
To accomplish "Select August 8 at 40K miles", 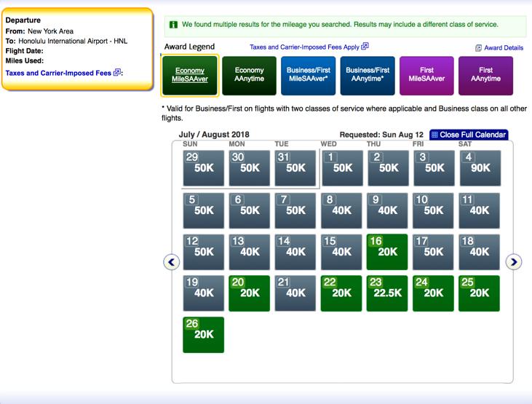I will 341,210.
